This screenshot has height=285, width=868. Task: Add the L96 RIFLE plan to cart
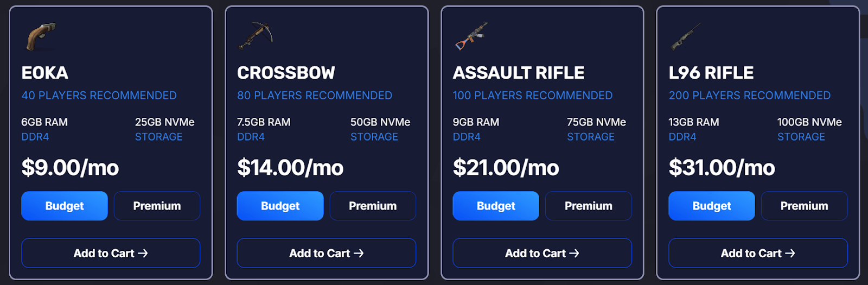point(758,253)
